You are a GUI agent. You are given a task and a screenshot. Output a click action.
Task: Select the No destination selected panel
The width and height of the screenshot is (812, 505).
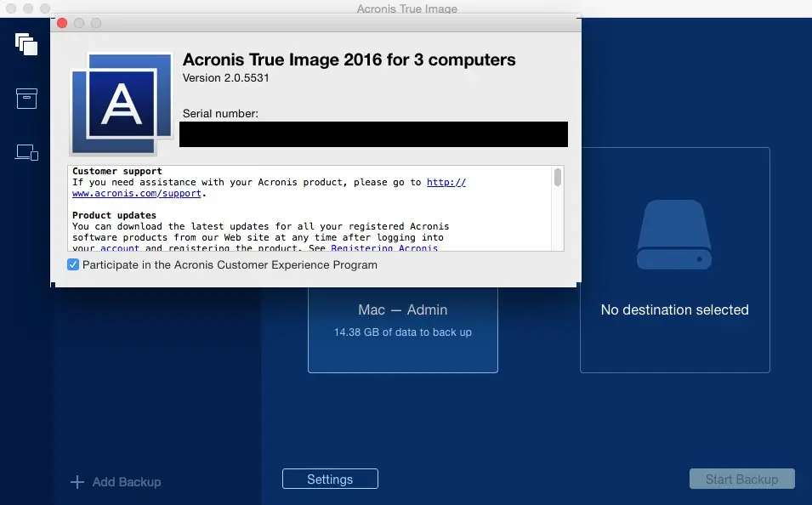point(675,260)
